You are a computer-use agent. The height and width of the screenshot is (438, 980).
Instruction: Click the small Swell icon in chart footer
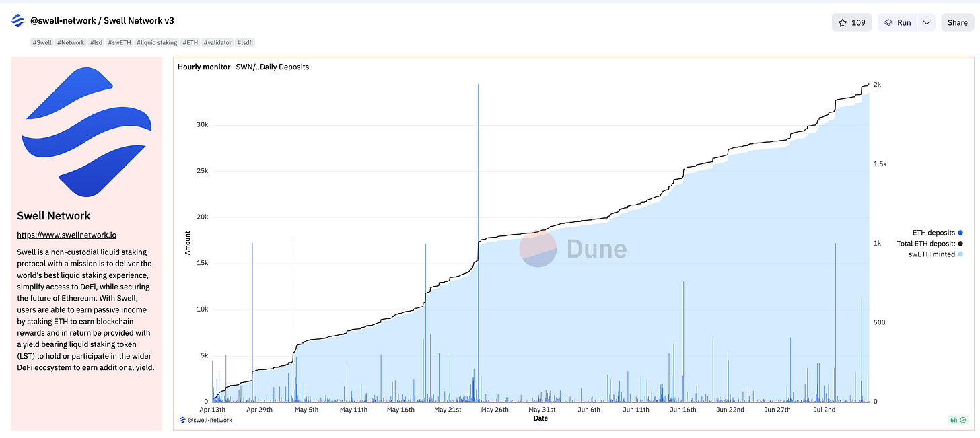coord(182,420)
